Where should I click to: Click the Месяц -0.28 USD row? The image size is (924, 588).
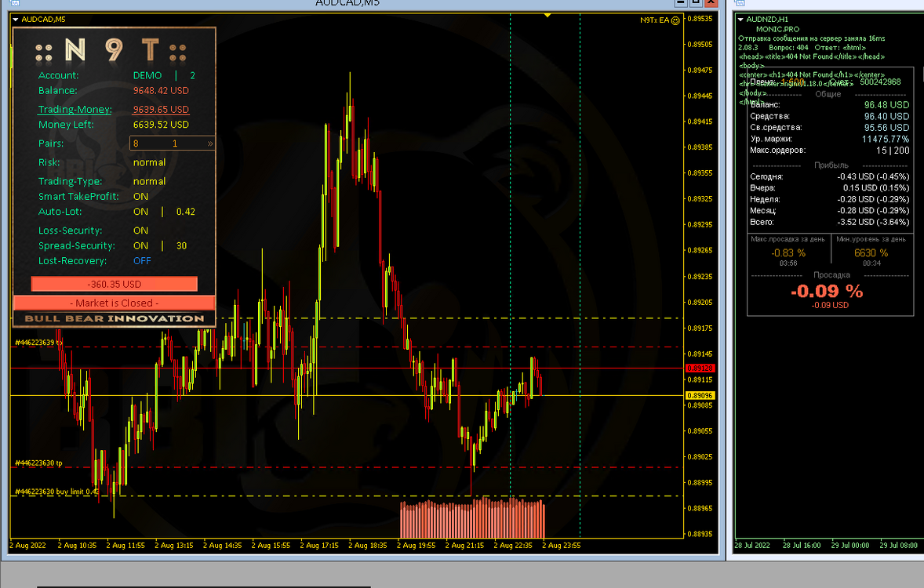829,210
